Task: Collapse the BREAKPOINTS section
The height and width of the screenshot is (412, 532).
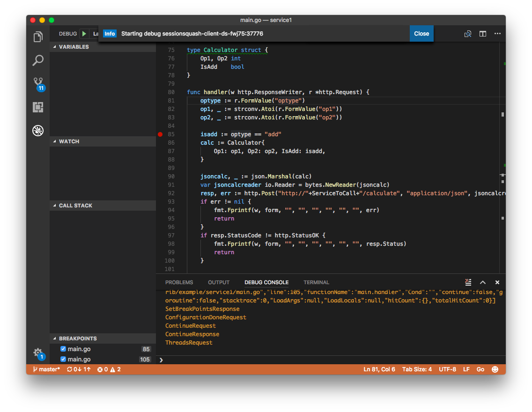Action: 103,338
